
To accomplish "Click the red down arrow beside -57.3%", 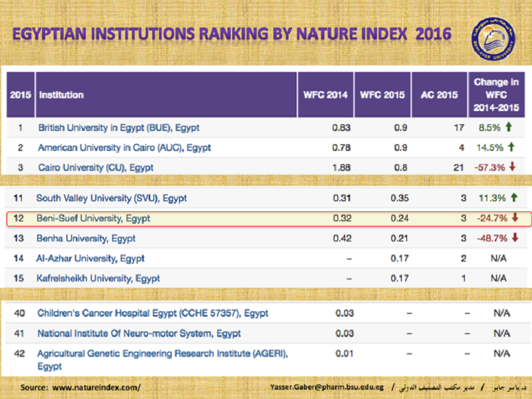I will tap(512, 167).
